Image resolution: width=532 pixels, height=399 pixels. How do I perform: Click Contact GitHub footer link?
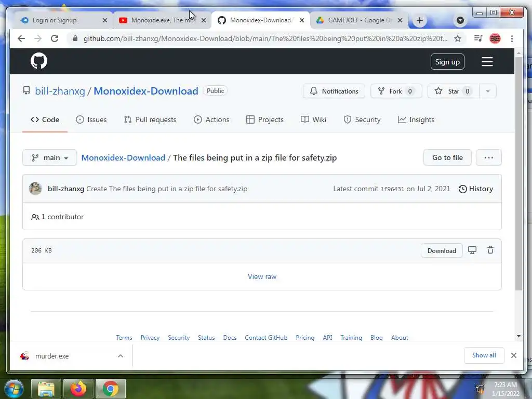266,338
